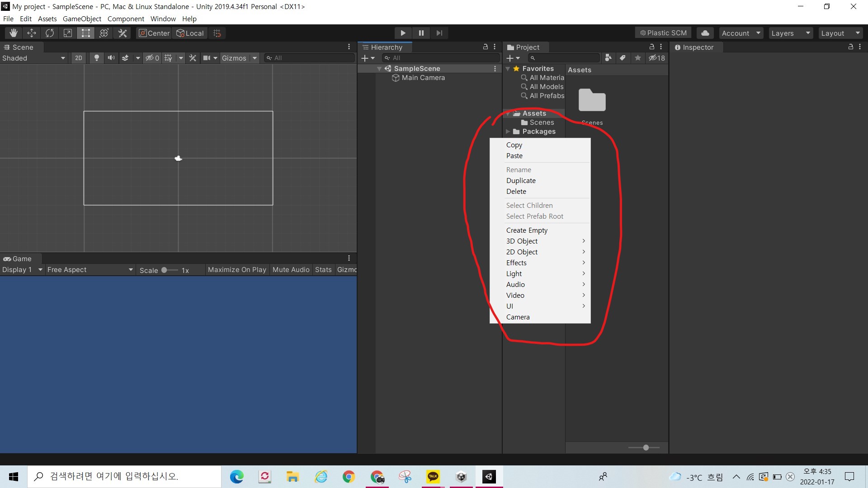Open Chrome from the Windows taskbar
The height and width of the screenshot is (488, 868).
pos(349,477)
